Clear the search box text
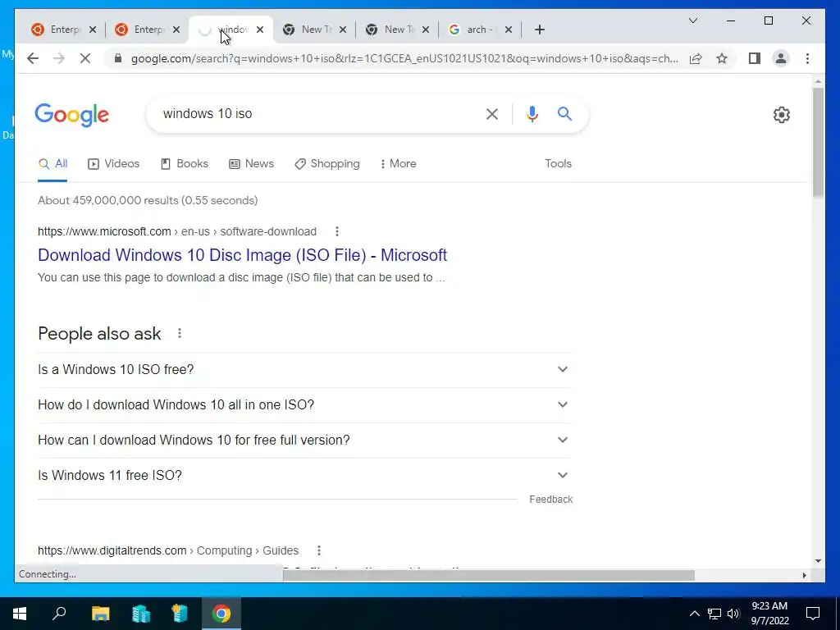The height and width of the screenshot is (630, 840). pos(492,113)
